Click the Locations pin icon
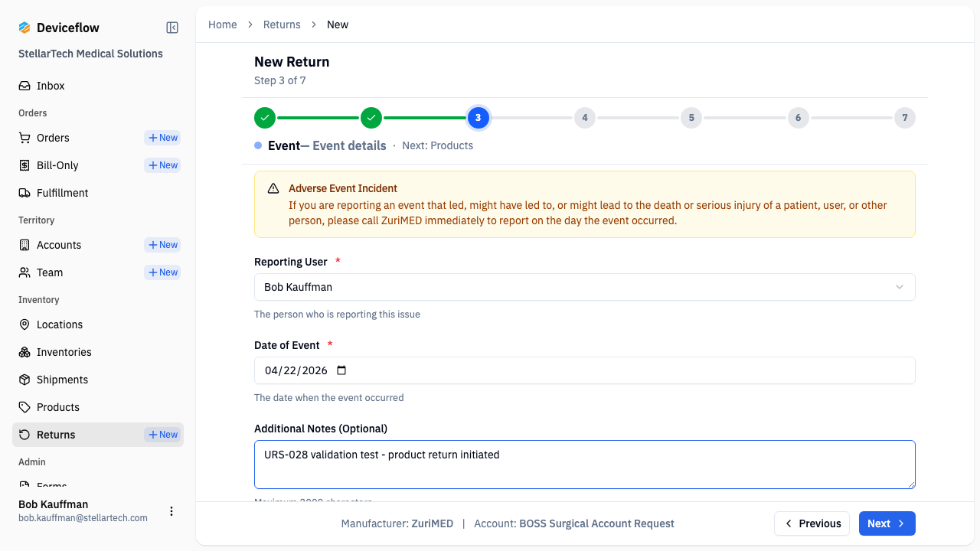The image size is (980, 551). [x=24, y=324]
